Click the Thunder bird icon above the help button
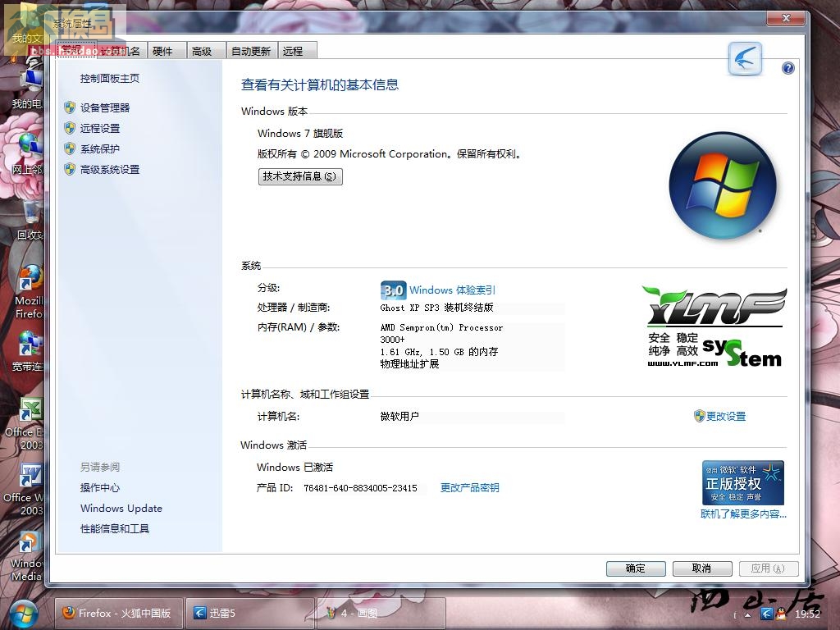The height and width of the screenshot is (630, 840). 745,58
